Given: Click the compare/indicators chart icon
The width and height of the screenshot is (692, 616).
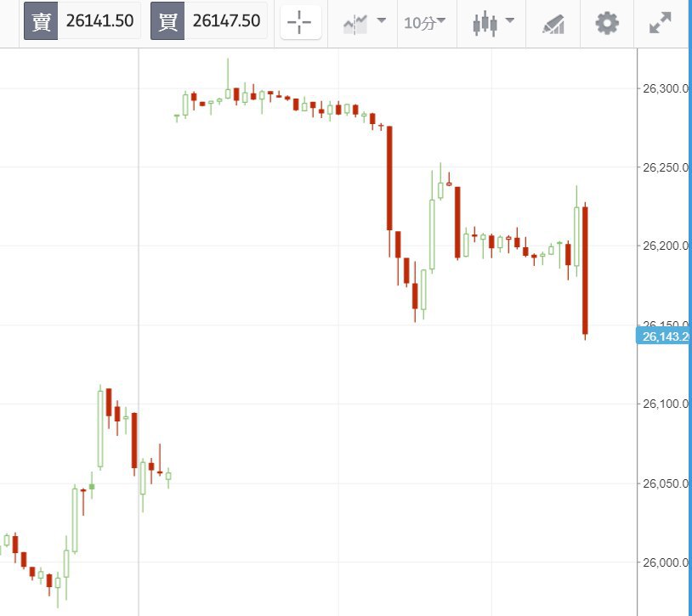Looking at the screenshot, I should [x=355, y=23].
